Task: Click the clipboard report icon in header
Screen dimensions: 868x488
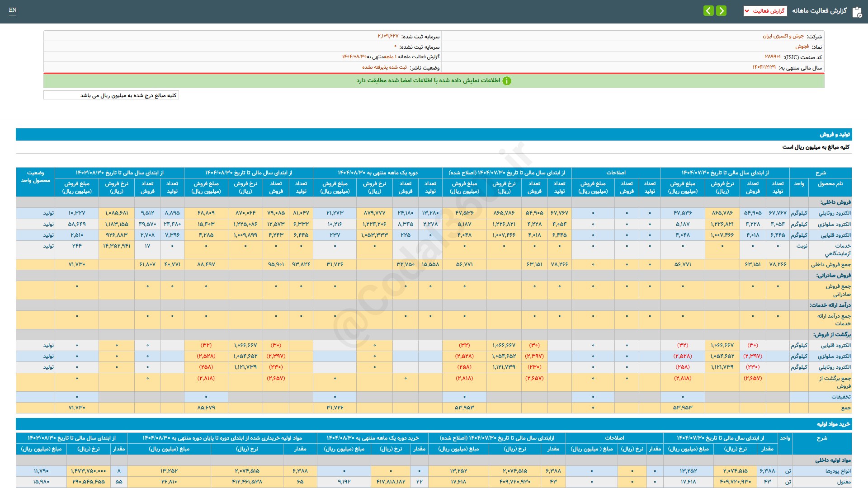Action: pyautogui.click(x=857, y=12)
